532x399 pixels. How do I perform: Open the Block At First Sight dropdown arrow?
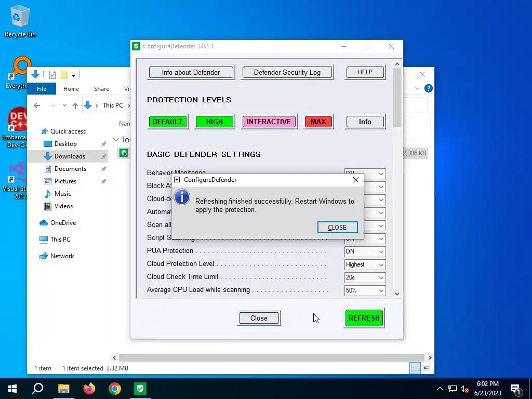point(381,187)
